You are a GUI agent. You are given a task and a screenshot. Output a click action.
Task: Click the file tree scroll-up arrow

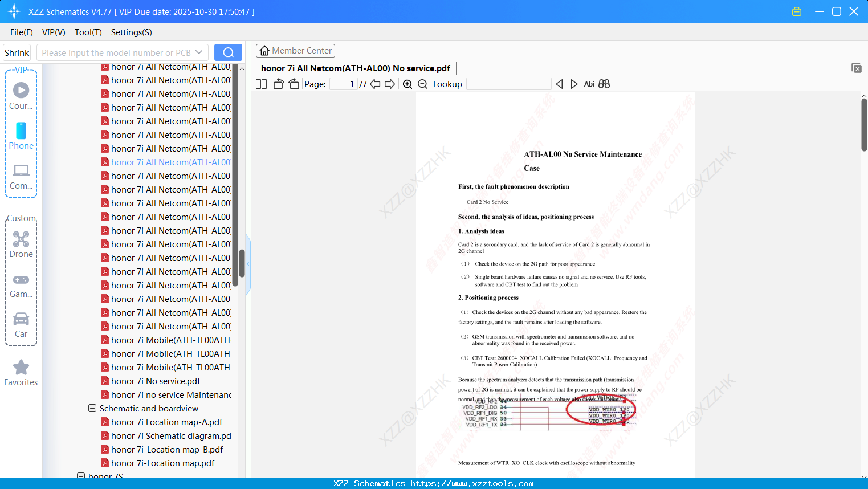[242, 68]
